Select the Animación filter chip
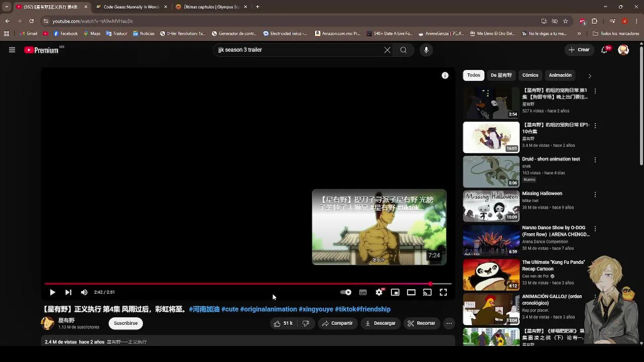The width and height of the screenshot is (644, 362). coord(560,75)
